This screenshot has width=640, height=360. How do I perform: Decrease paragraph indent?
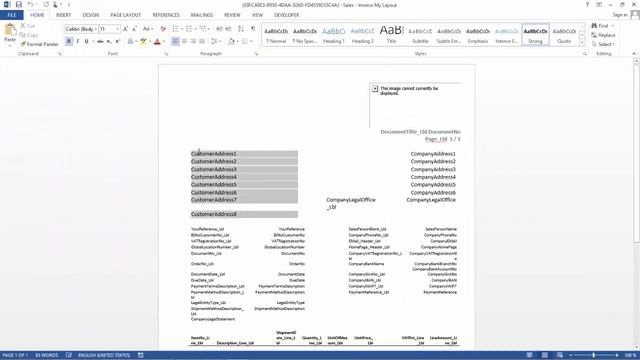tap(219, 29)
